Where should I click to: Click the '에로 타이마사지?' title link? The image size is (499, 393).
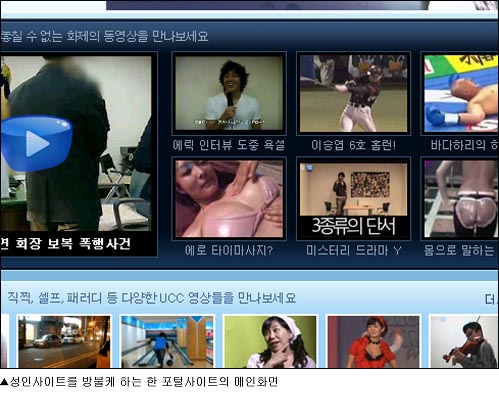pos(229,250)
